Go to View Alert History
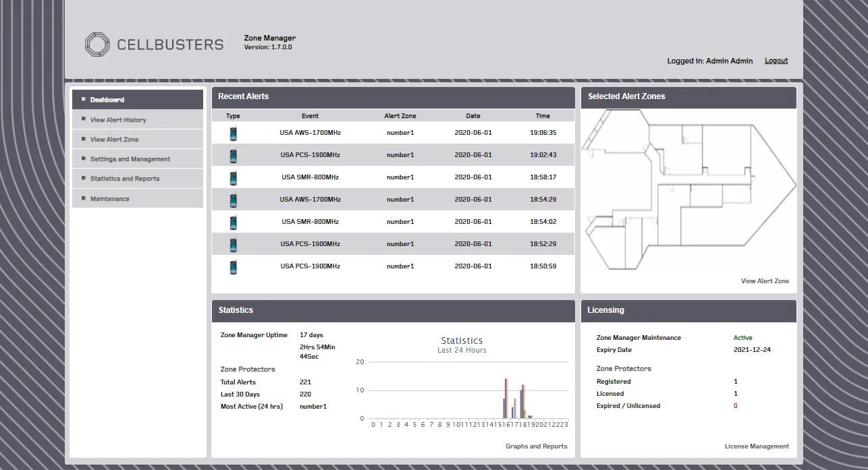The image size is (868, 470). click(x=138, y=119)
